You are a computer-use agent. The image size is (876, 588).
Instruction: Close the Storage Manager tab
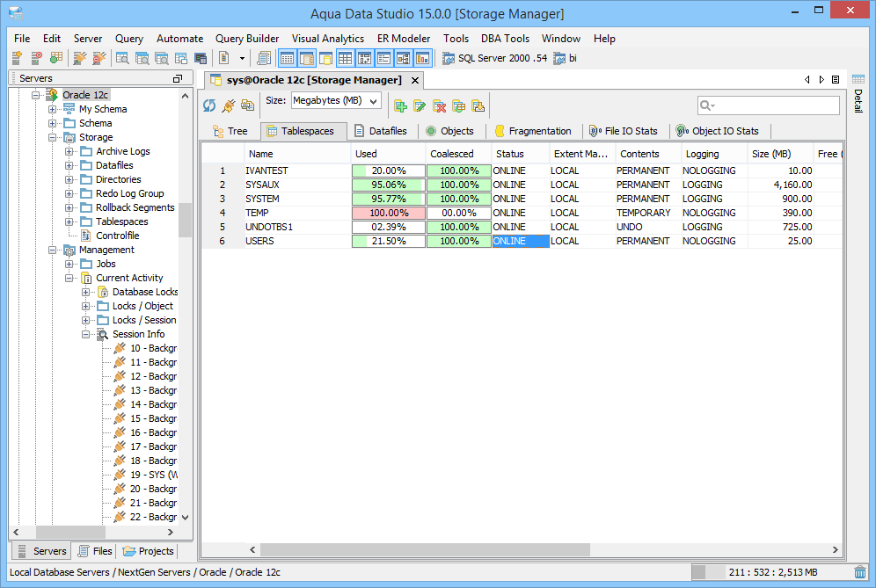[415, 80]
